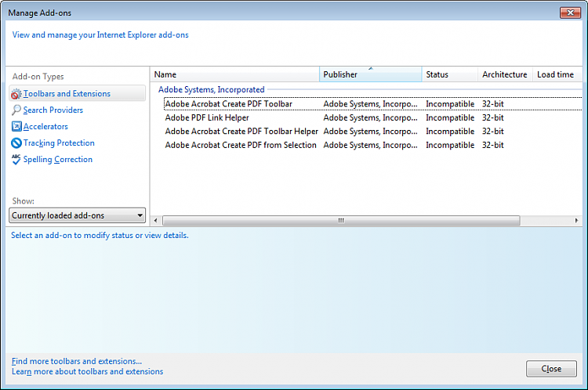Sort by the Publisher column header

[x=371, y=74]
